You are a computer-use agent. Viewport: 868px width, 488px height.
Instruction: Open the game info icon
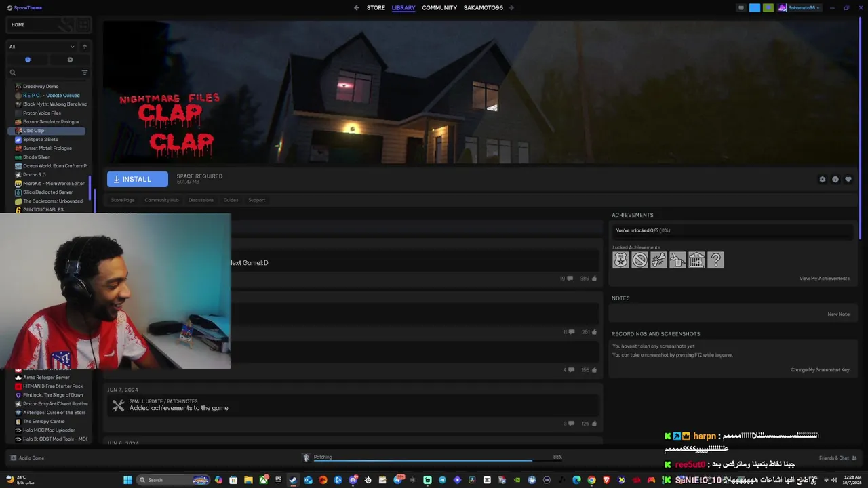[835, 180]
